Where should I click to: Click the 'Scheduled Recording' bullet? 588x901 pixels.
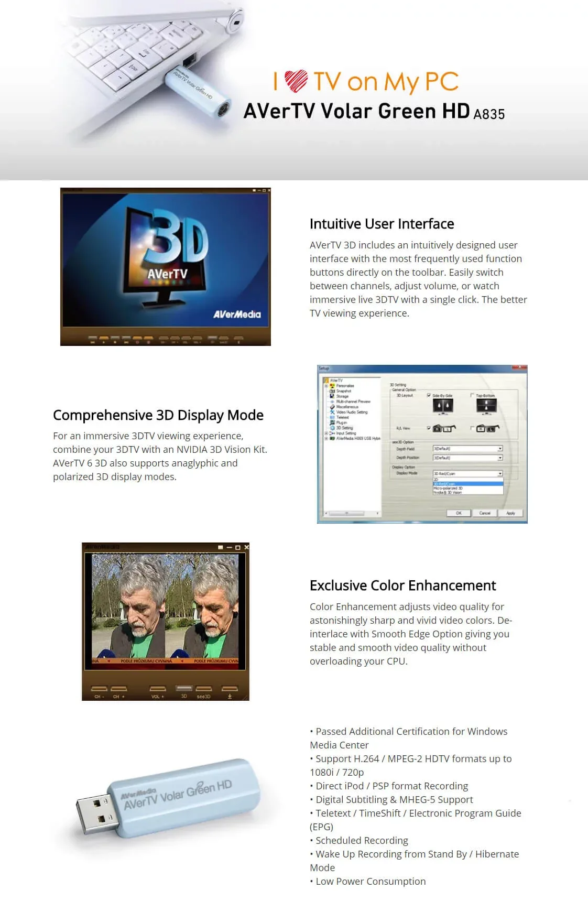click(x=359, y=840)
